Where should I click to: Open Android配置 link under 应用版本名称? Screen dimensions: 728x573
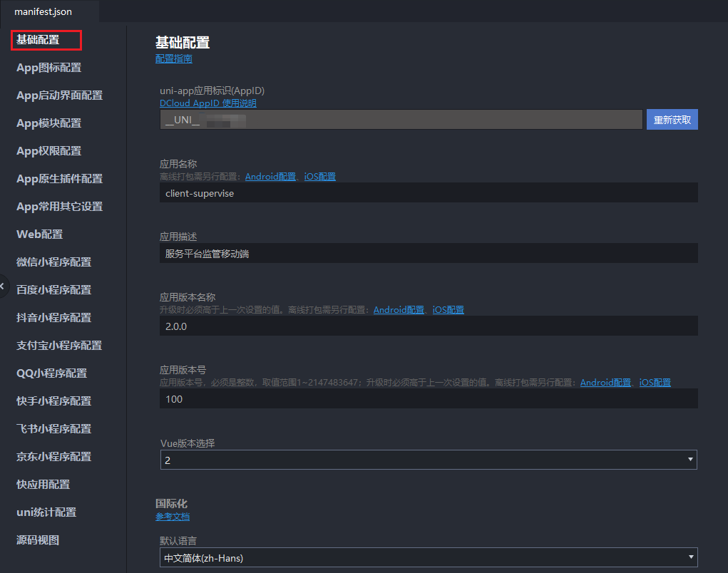click(x=399, y=309)
